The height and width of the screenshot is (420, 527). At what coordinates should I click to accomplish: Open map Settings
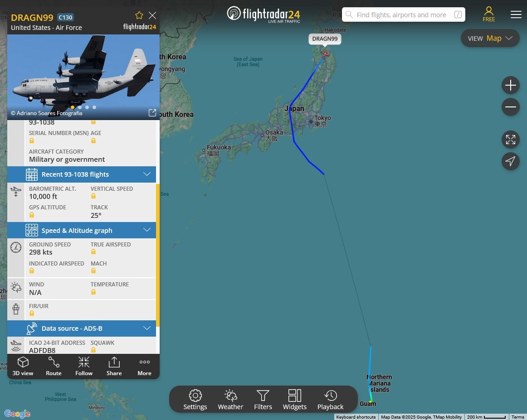coord(195,400)
